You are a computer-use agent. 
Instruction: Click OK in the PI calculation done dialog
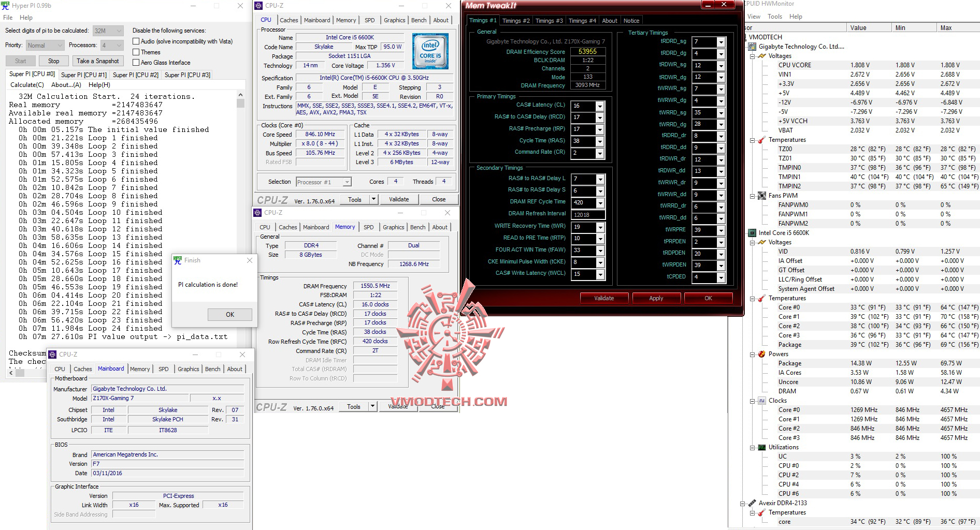(230, 315)
